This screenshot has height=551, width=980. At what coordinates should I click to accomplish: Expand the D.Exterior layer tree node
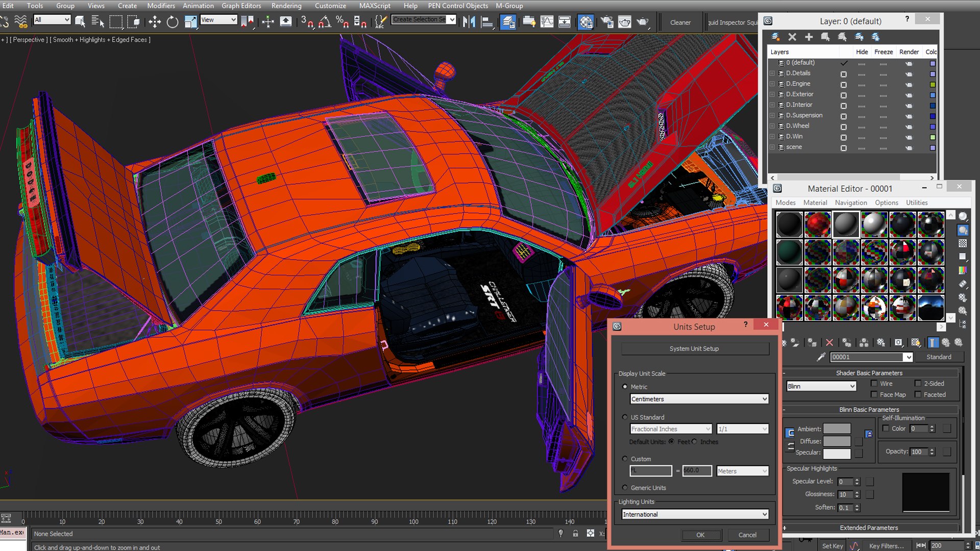(x=772, y=95)
